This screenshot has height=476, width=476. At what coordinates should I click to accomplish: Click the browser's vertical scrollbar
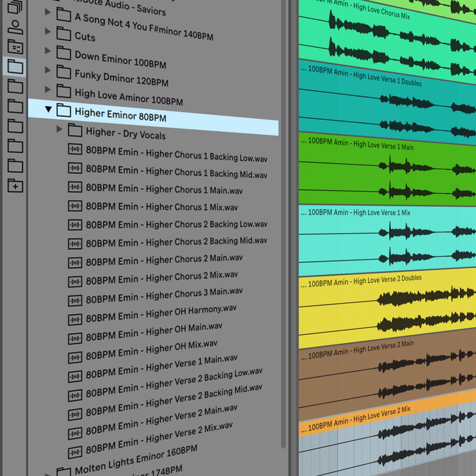pyautogui.click(x=283, y=222)
